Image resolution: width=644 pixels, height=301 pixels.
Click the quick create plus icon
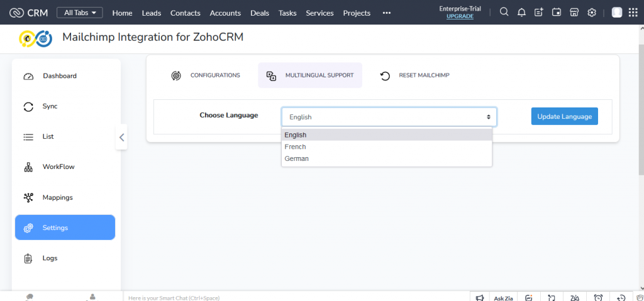point(539,13)
